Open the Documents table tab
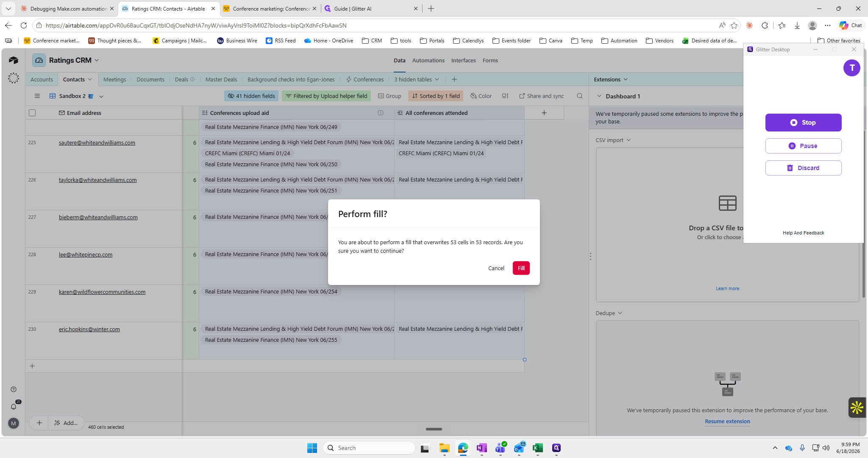868x458 pixels. coord(150,79)
